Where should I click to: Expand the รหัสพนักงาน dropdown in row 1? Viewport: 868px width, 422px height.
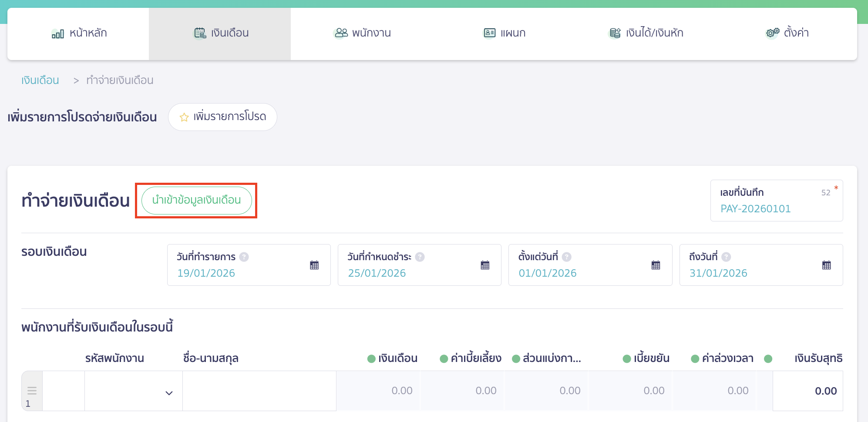(x=169, y=393)
